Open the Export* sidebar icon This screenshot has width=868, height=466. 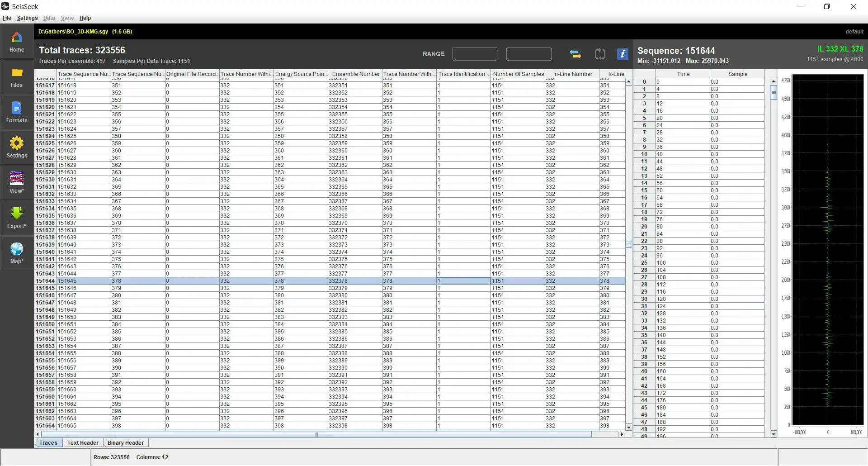(x=17, y=218)
